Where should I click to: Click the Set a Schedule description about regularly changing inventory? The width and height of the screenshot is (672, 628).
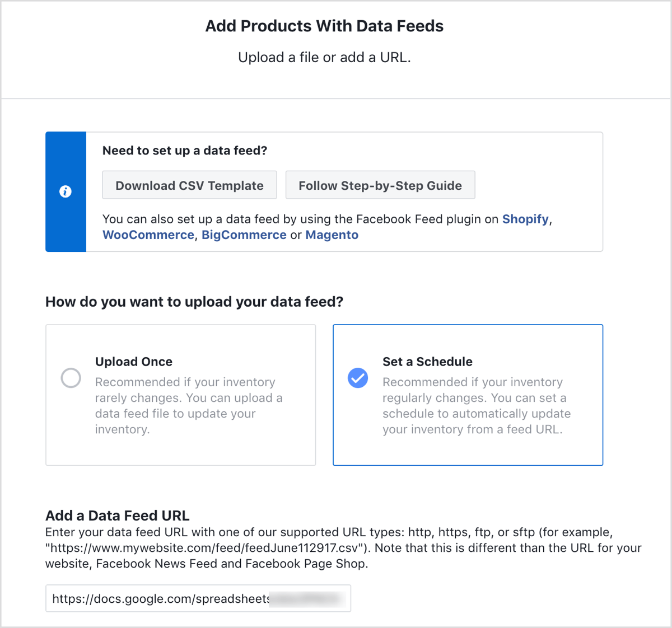click(477, 406)
